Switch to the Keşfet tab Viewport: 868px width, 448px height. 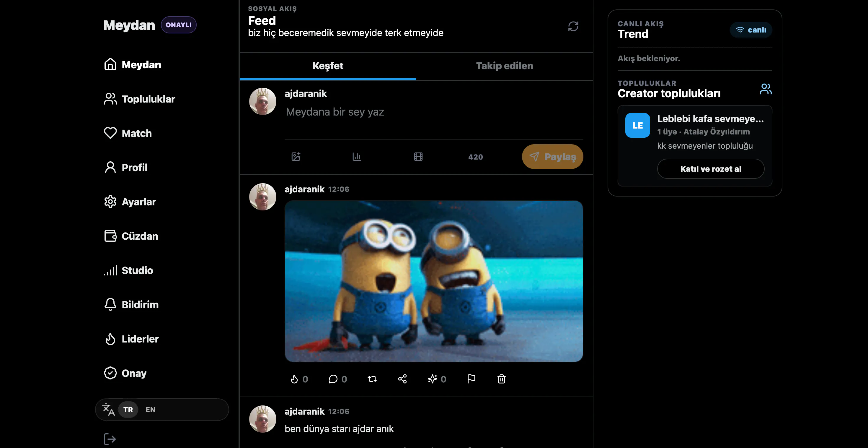click(x=328, y=66)
